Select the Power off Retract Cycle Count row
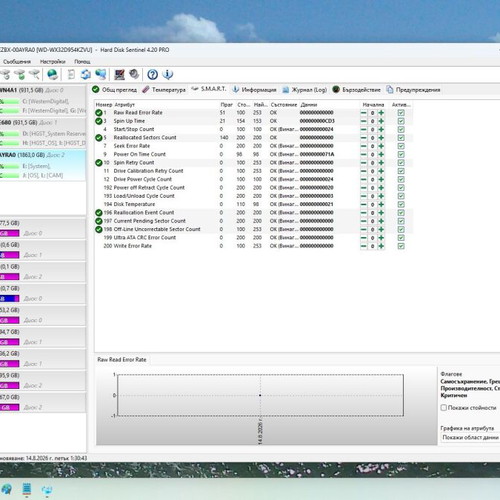 click(x=253, y=188)
